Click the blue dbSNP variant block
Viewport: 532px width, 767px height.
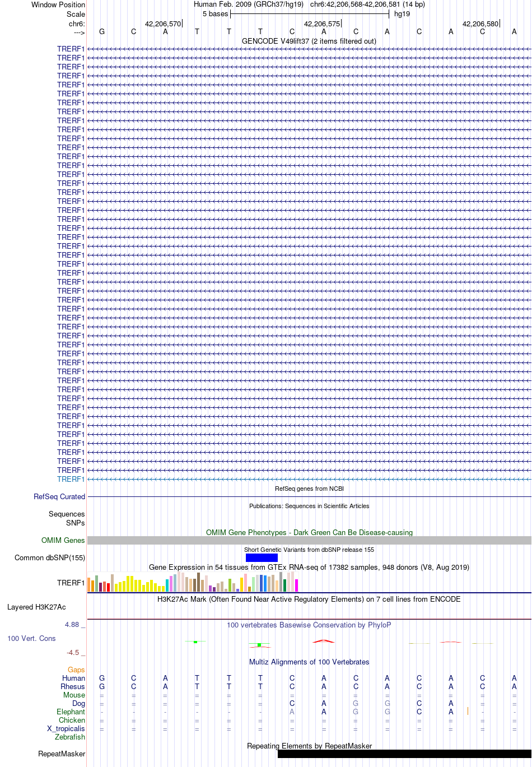click(x=262, y=557)
